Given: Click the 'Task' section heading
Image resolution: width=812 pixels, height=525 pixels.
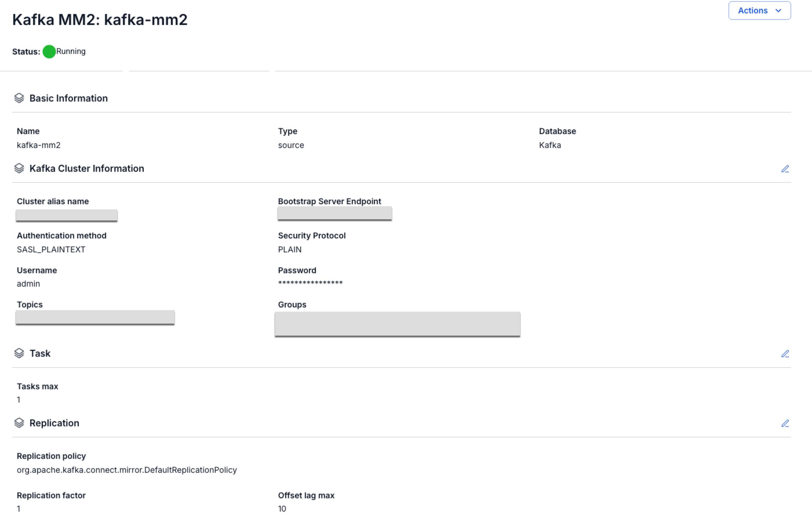Looking at the screenshot, I should click(40, 353).
